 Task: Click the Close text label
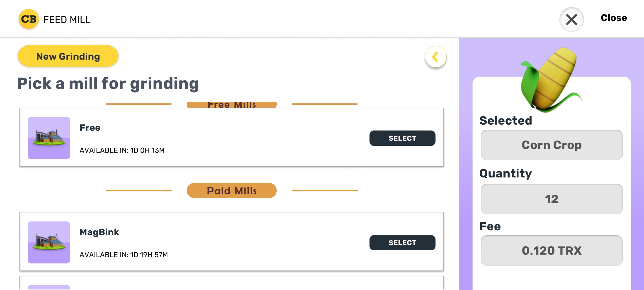coord(614,18)
